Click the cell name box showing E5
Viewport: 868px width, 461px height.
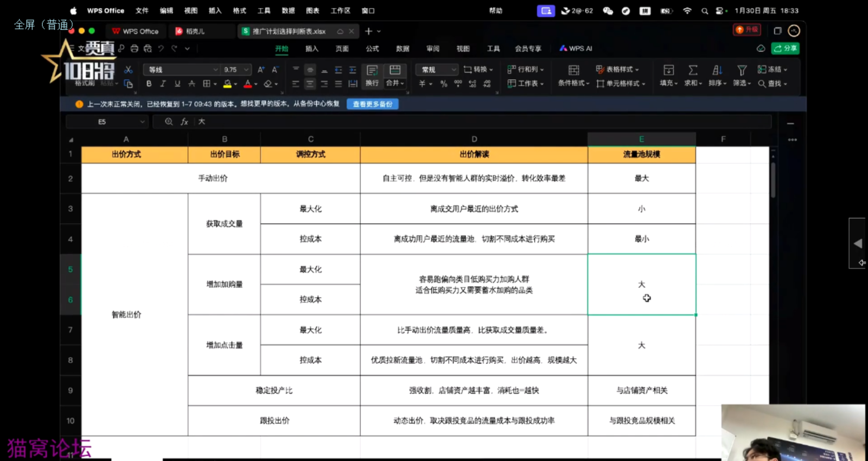(x=106, y=122)
